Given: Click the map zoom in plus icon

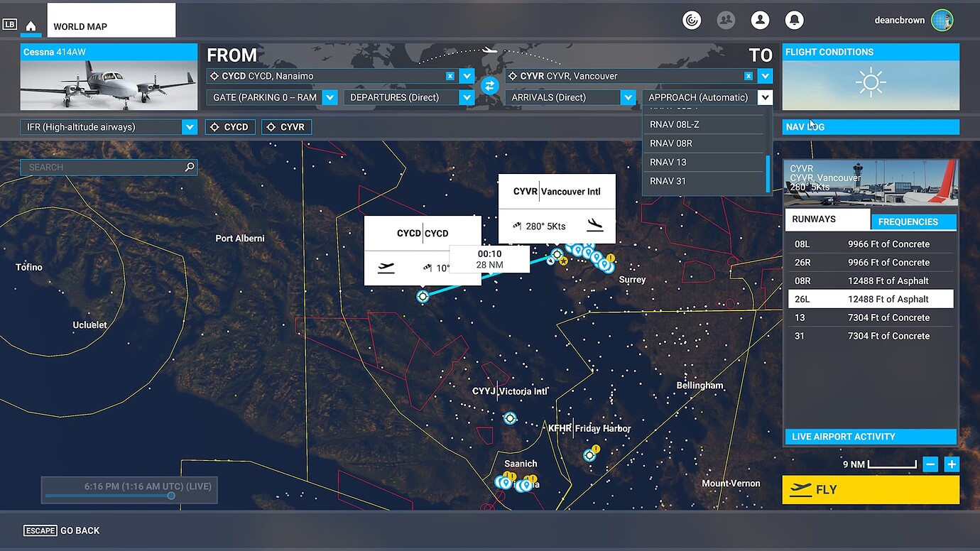Looking at the screenshot, I should point(952,464).
